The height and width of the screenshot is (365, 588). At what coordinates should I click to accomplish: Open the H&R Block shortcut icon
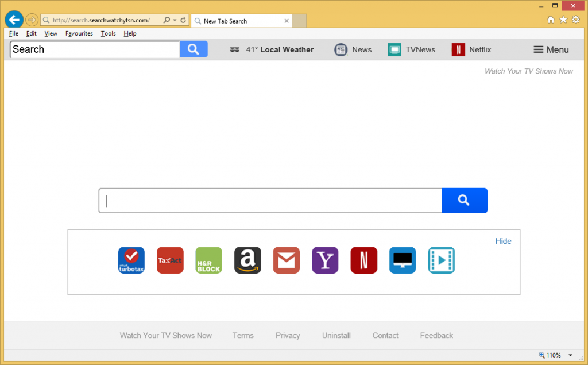(209, 260)
